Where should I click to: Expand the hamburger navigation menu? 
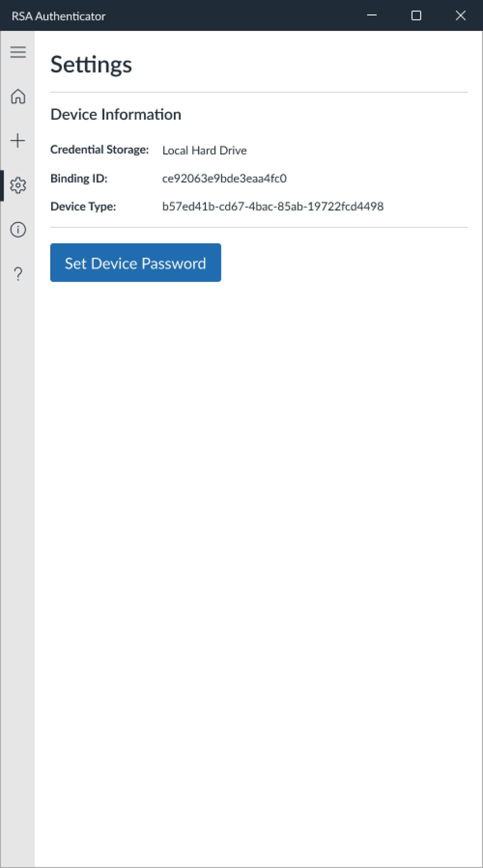click(x=18, y=52)
